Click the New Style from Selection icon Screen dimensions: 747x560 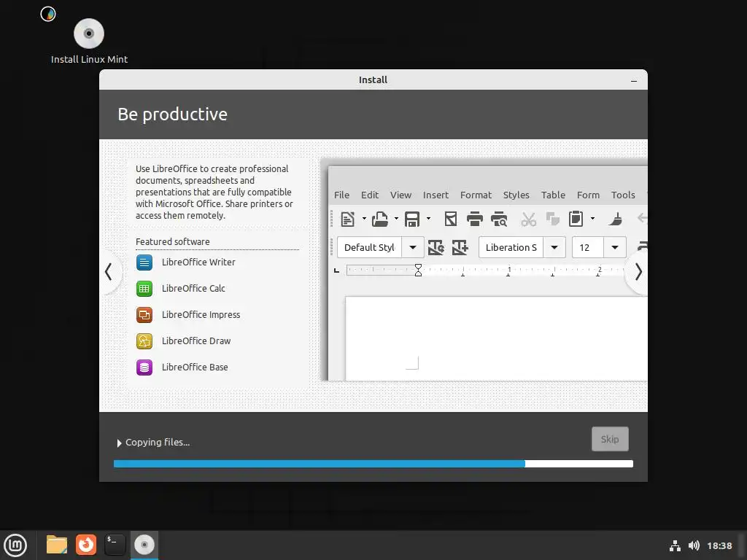point(460,248)
